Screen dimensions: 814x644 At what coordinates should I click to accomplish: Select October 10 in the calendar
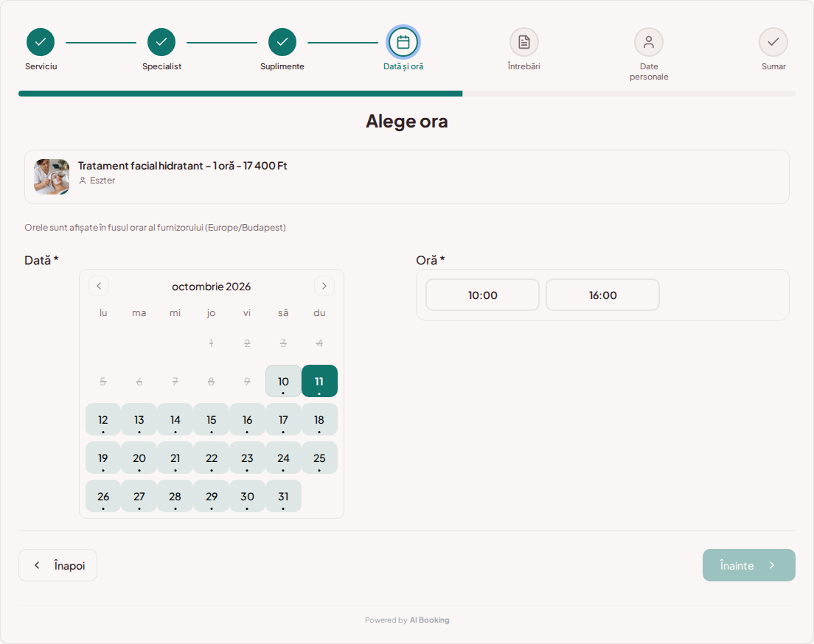tap(283, 382)
